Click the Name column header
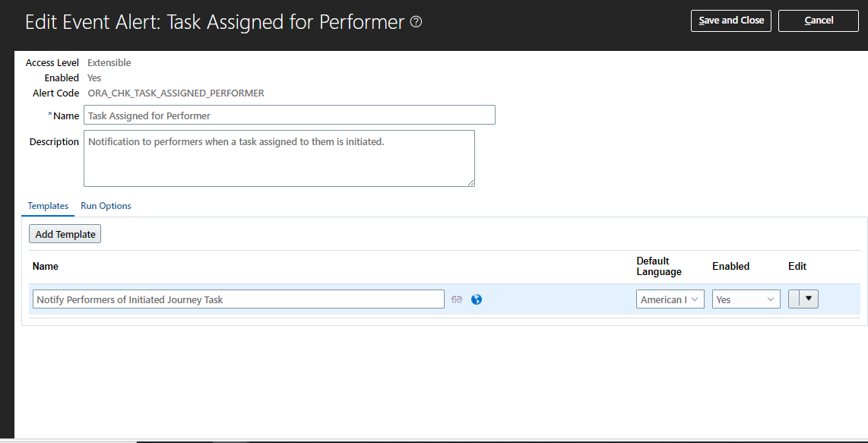 (45, 266)
